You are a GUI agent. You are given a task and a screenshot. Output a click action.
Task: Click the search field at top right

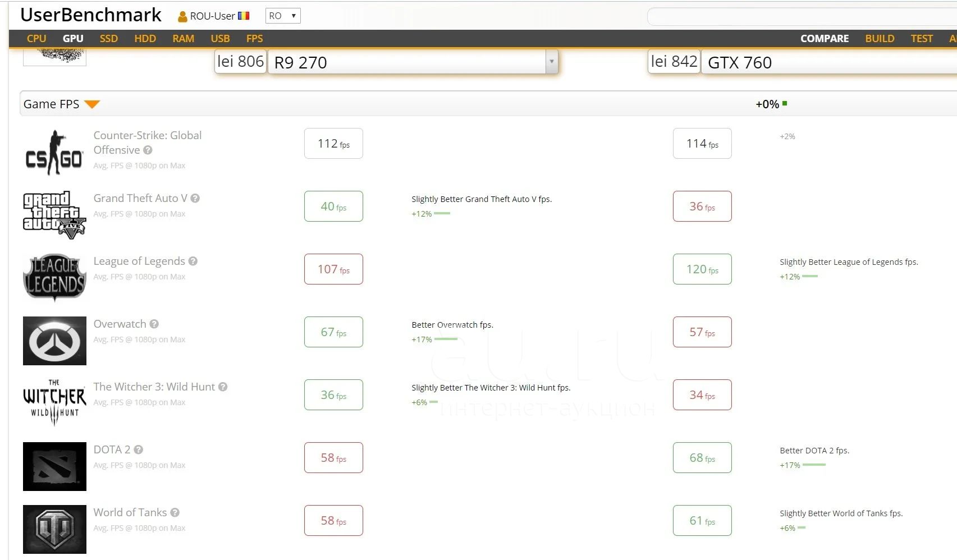click(x=802, y=16)
